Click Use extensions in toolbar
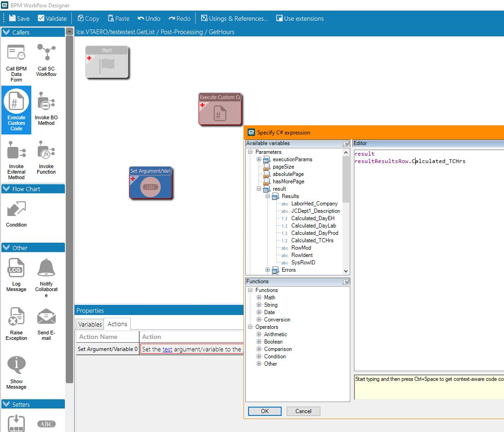 300,18
